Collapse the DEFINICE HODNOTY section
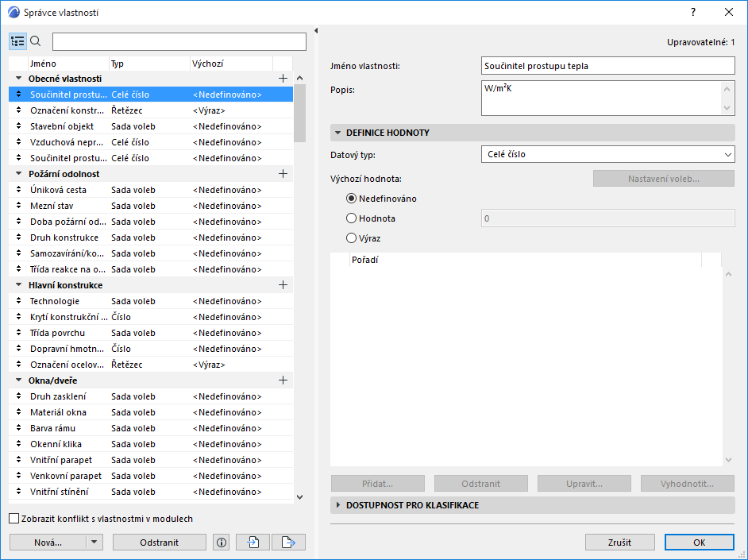Viewport: 748px width, 560px height. click(x=337, y=133)
